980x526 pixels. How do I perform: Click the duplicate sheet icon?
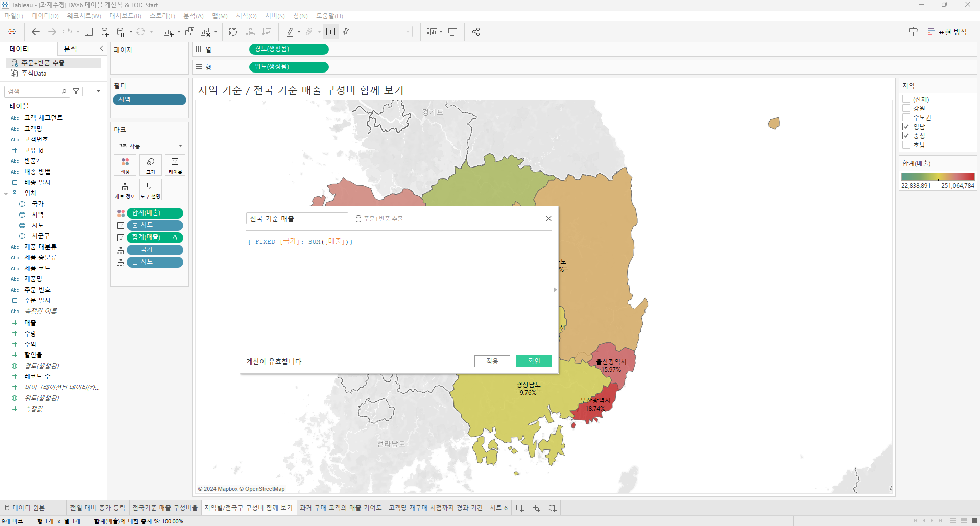click(x=190, y=32)
